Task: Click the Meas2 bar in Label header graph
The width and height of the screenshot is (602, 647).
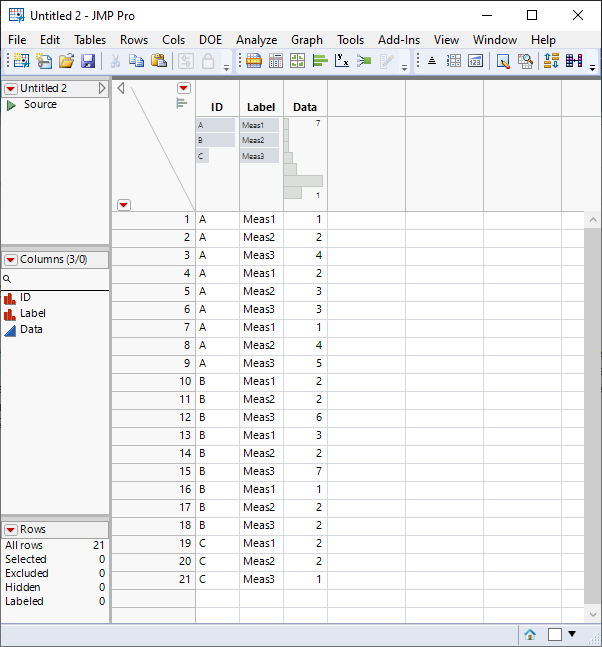Action: pyautogui.click(x=259, y=140)
